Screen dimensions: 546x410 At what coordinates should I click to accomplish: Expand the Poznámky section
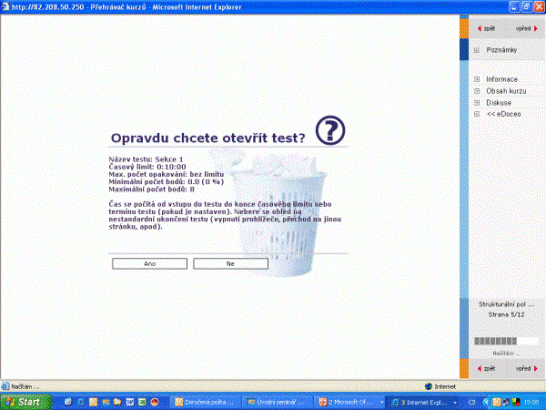[x=477, y=50]
